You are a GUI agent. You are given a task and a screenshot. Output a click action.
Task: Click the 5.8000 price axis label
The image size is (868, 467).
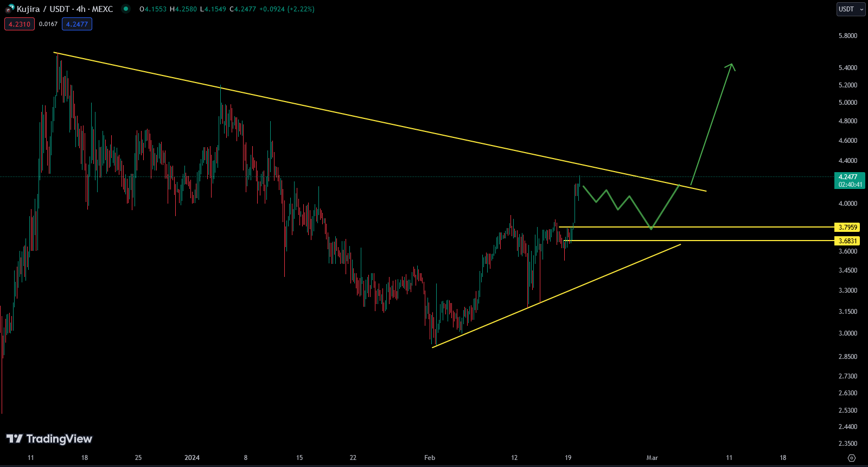(x=848, y=36)
